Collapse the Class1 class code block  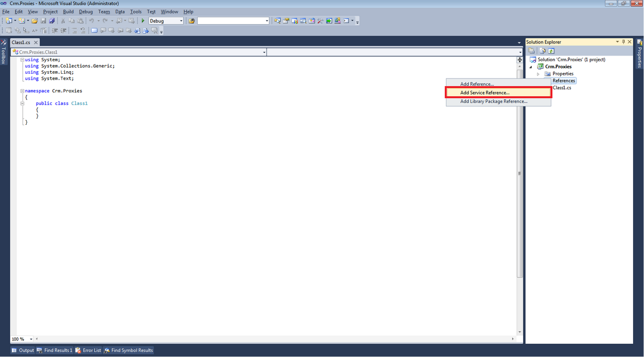[x=23, y=103]
